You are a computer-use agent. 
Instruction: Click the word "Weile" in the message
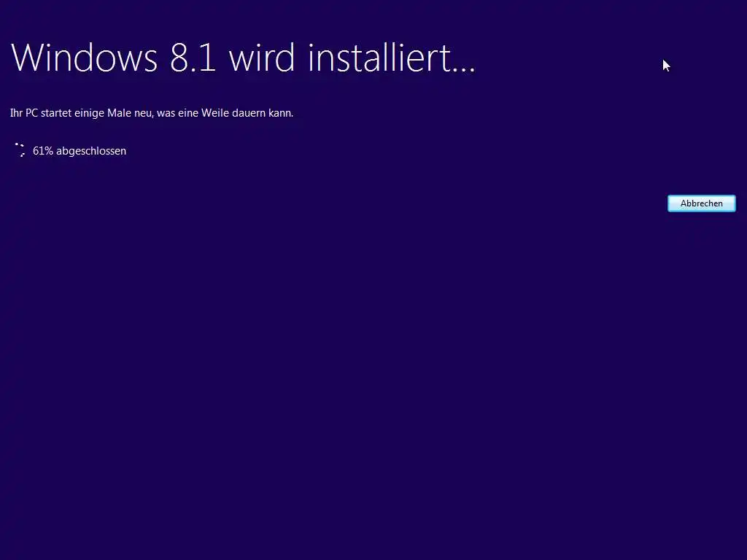pos(215,113)
